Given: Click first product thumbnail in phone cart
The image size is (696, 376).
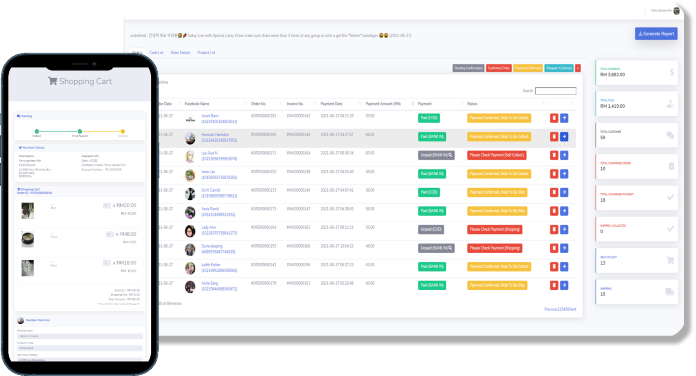Looking at the screenshot, I should pyautogui.click(x=28, y=210).
